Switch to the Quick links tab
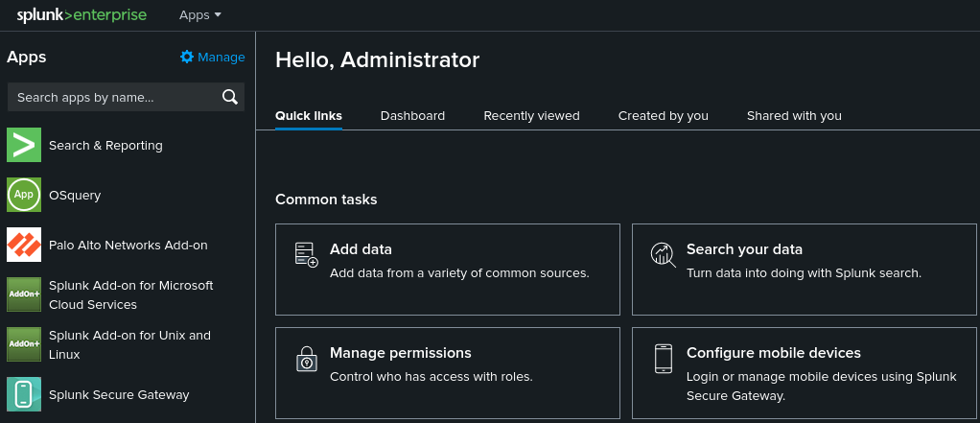The image size is (980, 423). pos(309,116)
